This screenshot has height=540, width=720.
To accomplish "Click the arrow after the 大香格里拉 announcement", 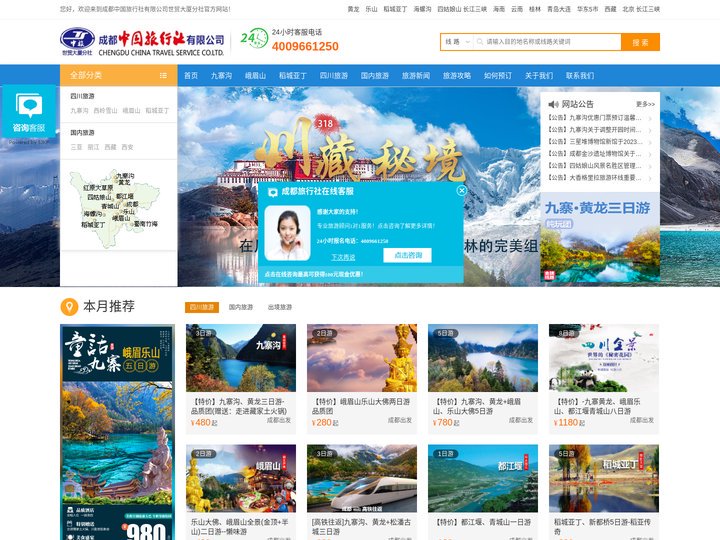I will coord(650,178).
